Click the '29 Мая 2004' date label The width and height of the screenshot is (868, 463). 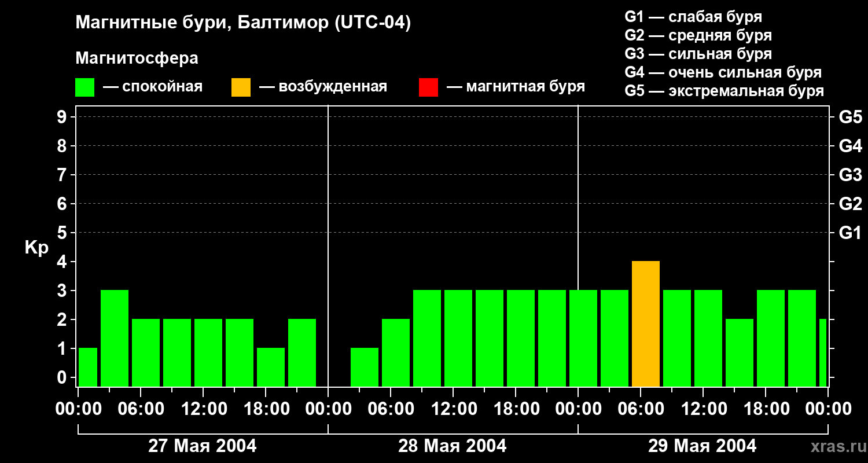[703, 446]
